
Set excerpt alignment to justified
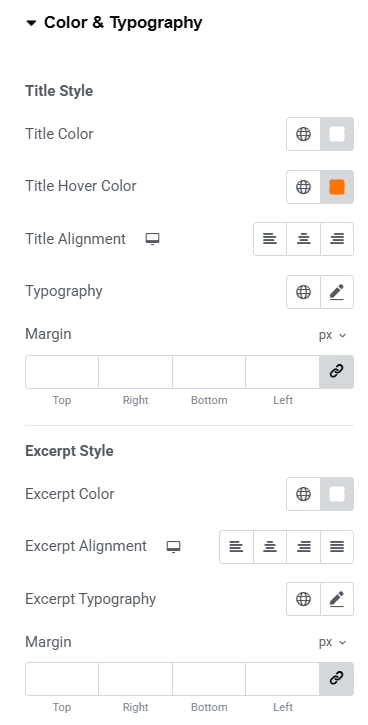click(x=337, y=547)
